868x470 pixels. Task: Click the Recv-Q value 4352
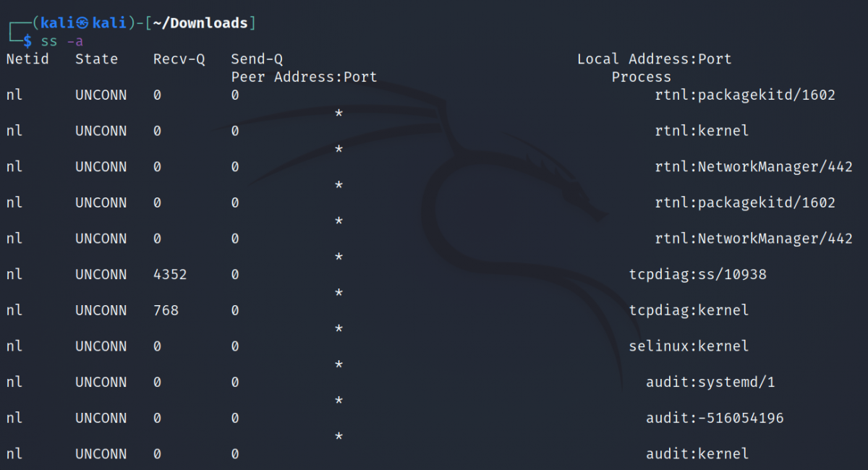point(170,275)
